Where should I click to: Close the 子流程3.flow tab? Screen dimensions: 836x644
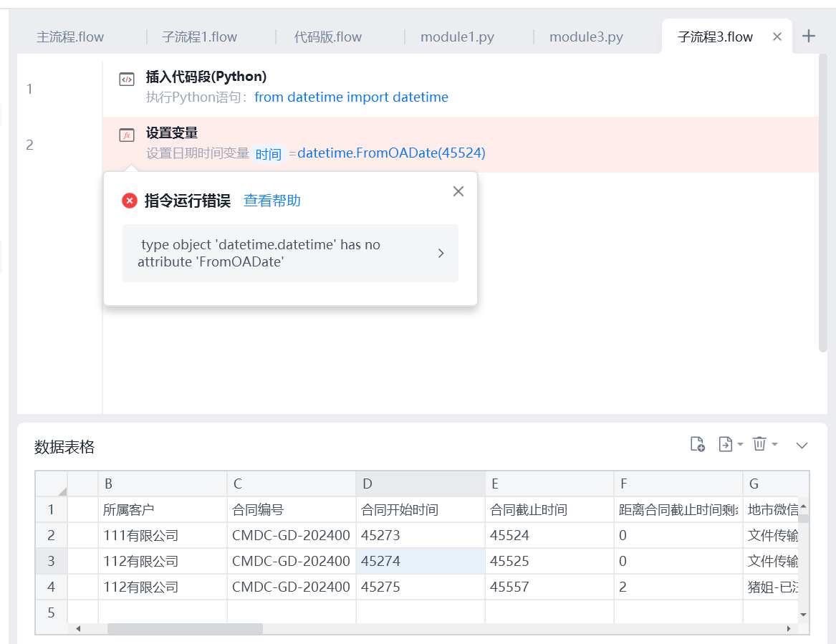(777, 37)
